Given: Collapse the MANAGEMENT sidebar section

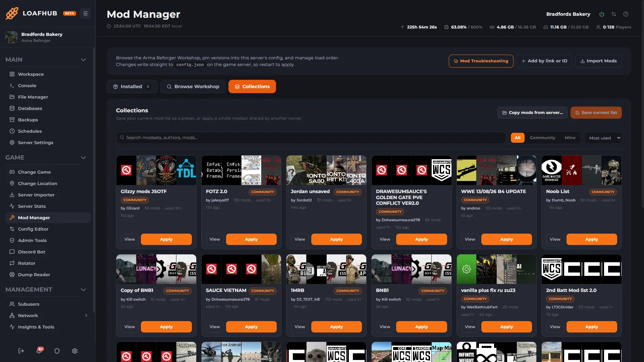Looking at the screenshot, I should coord(83,290).
